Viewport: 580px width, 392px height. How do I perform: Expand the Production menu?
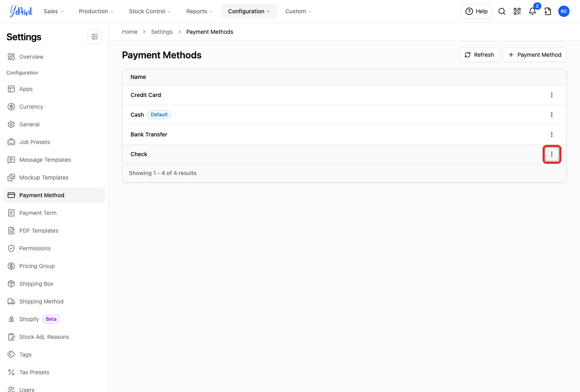(x=96, y=11)
